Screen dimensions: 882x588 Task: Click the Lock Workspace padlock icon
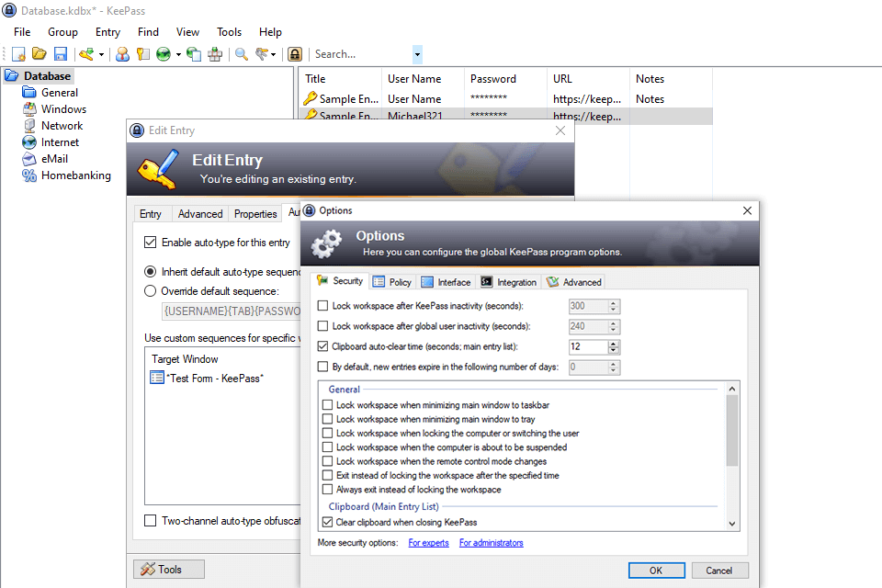click(295, 54)
